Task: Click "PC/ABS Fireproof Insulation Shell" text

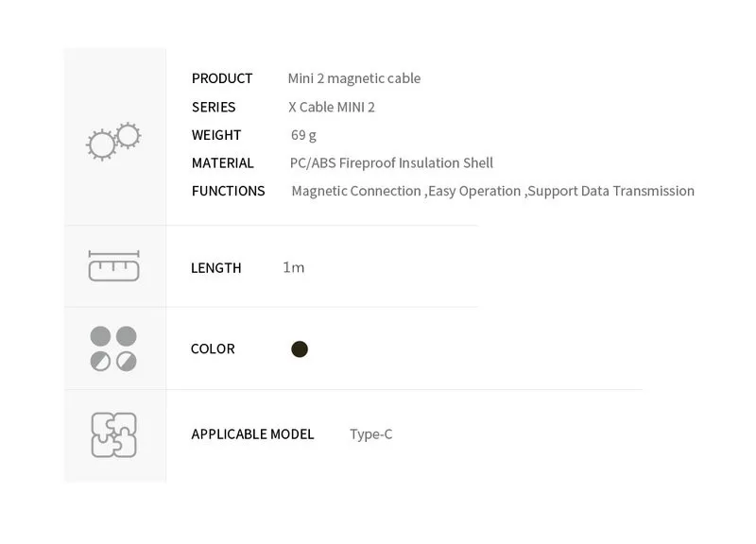Action: point(391,163)
